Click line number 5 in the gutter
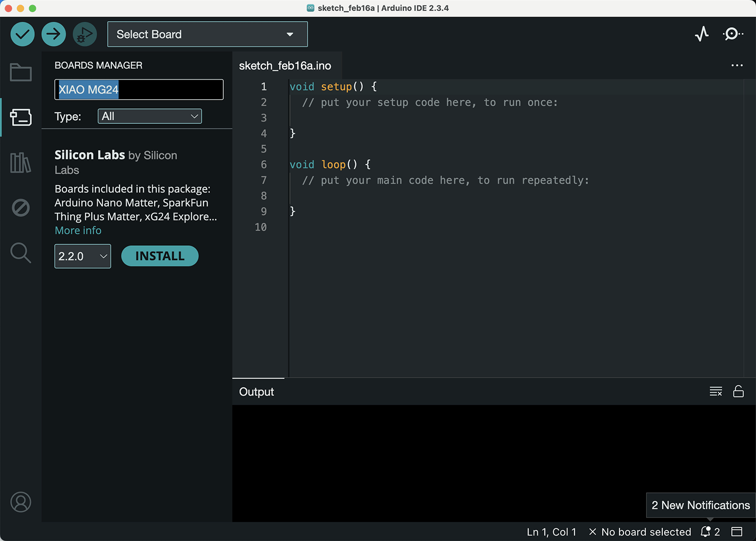This screenshot has height=541, width=756. point(264,149)
